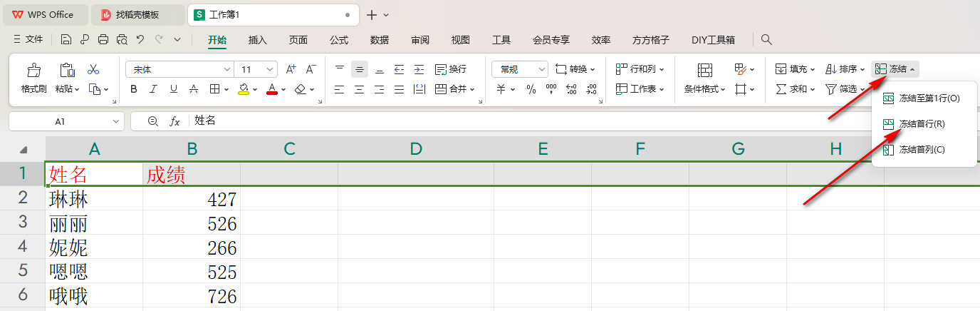Screen dimensions: 980x311
Task: Click the Increase Indent icon
Action: tap(419, 69)
